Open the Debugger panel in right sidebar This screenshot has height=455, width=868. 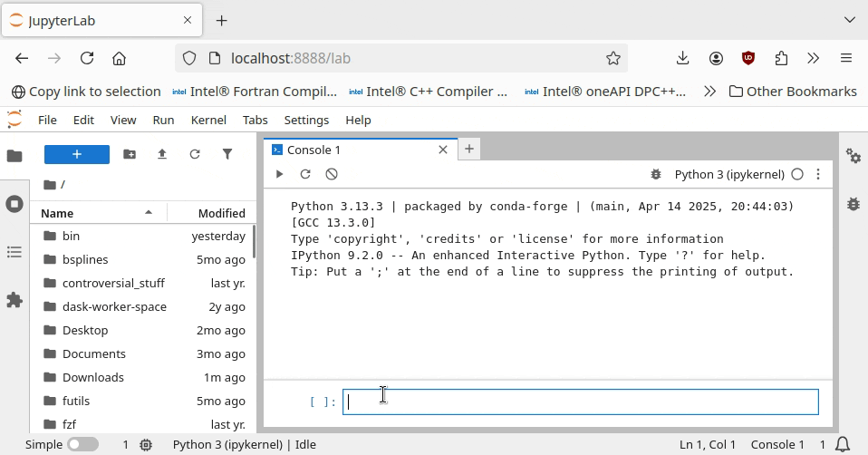pyautogui.click(x=854, y=204)
